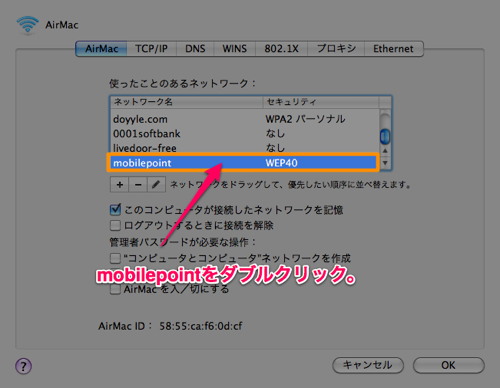Click the network list scroll down arrow
This screenshot has height=388, width=500.
385,163
